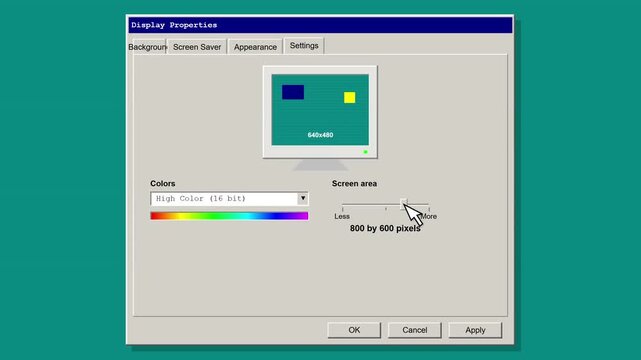The height and width of the screenshot is (360, 641).
Task: Click the Colors label
Action: [163, 183]
